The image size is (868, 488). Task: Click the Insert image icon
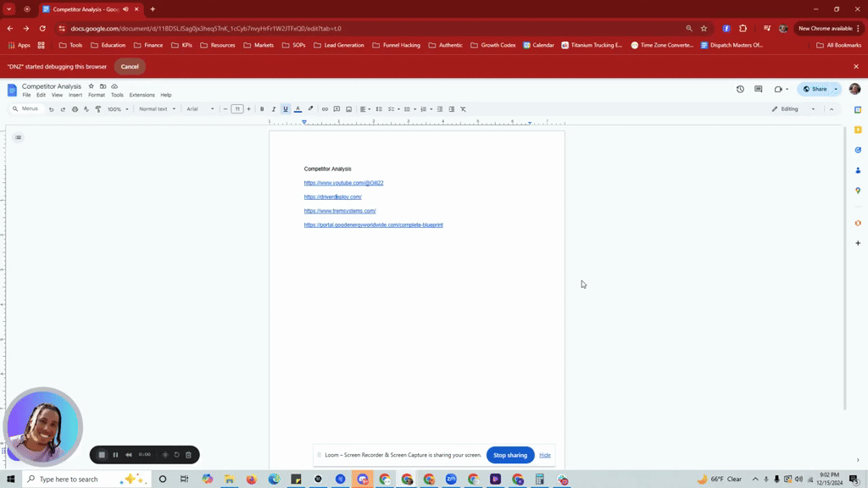(x=348, y=109)
